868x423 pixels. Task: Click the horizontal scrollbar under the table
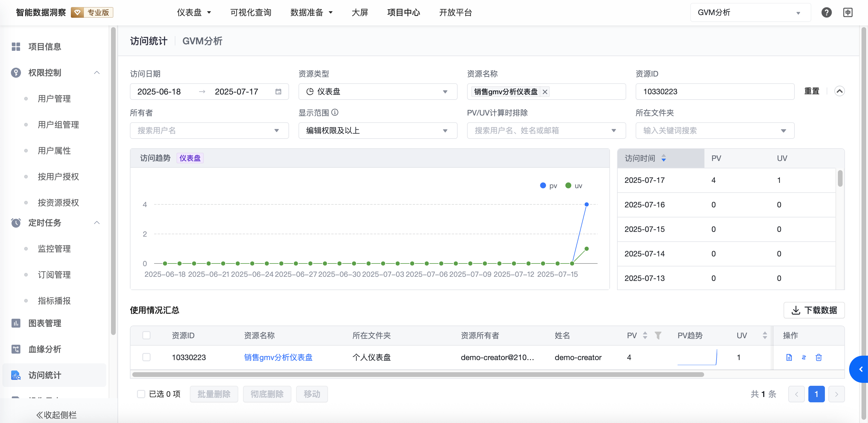click(x=418, y=375)
